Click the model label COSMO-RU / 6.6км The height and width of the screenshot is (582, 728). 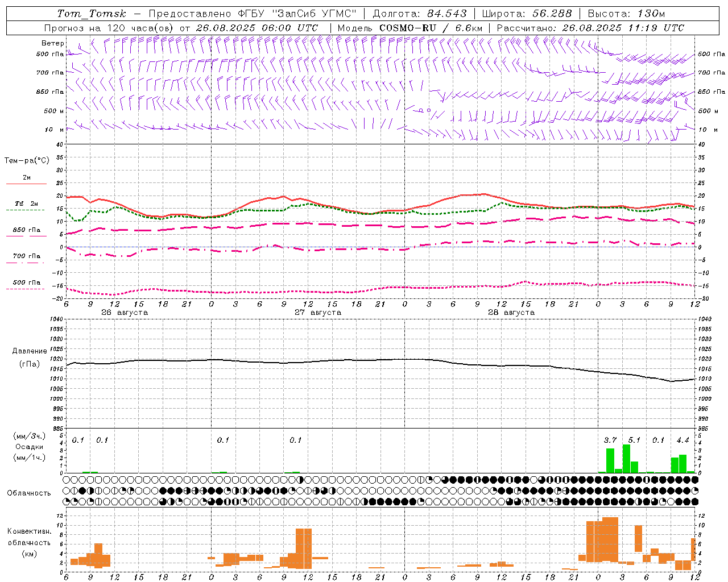coord(431,28)
